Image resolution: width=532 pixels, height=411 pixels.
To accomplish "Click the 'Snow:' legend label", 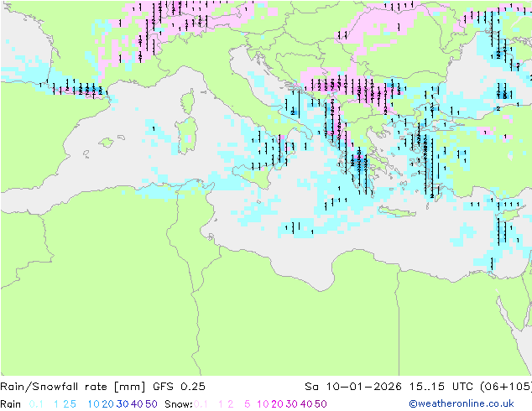I will point(179,404).
